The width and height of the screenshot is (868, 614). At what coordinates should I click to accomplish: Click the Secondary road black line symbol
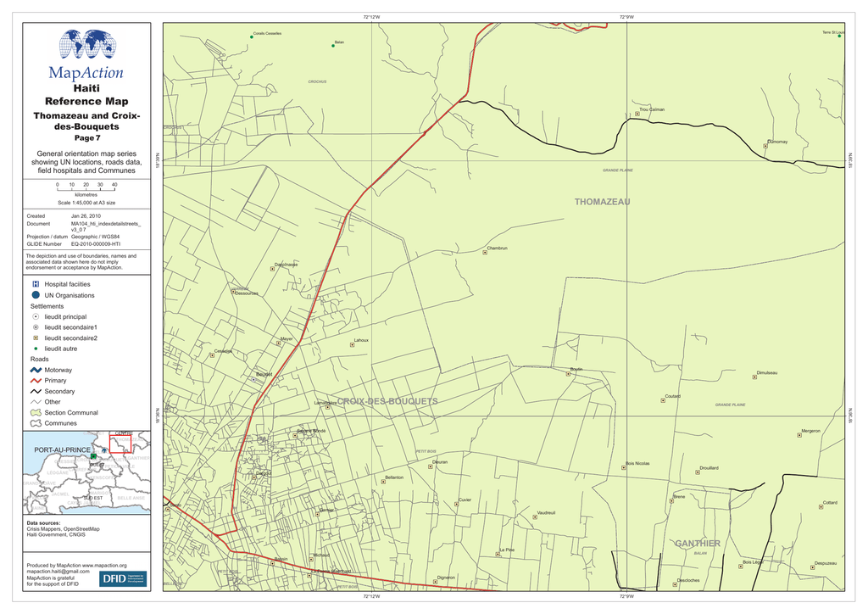(36, 391)
